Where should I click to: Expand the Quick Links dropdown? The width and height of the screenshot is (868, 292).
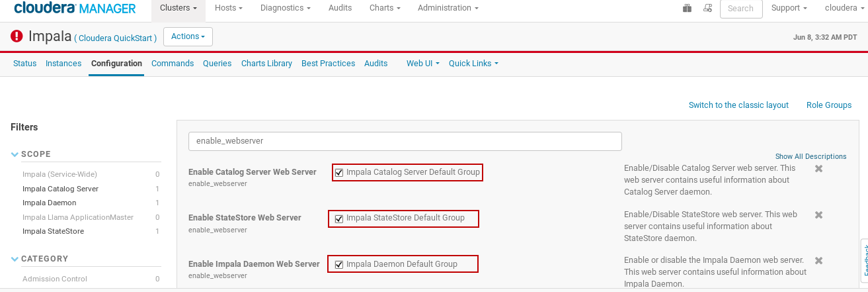pos(473,64)
